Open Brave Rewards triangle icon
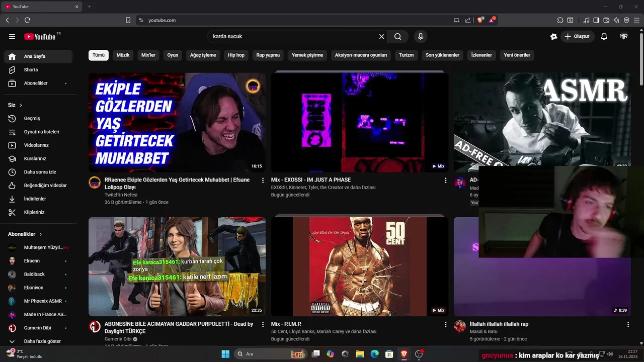 (492, 20)
